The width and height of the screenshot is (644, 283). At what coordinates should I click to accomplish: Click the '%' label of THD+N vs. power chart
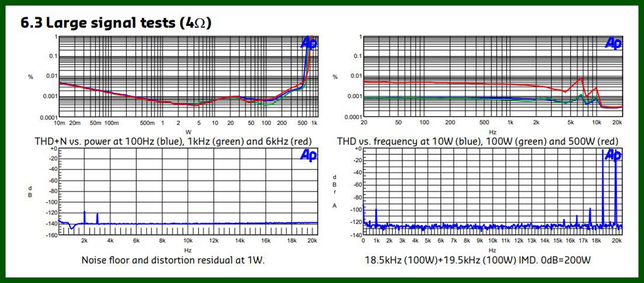click(30, 77)
